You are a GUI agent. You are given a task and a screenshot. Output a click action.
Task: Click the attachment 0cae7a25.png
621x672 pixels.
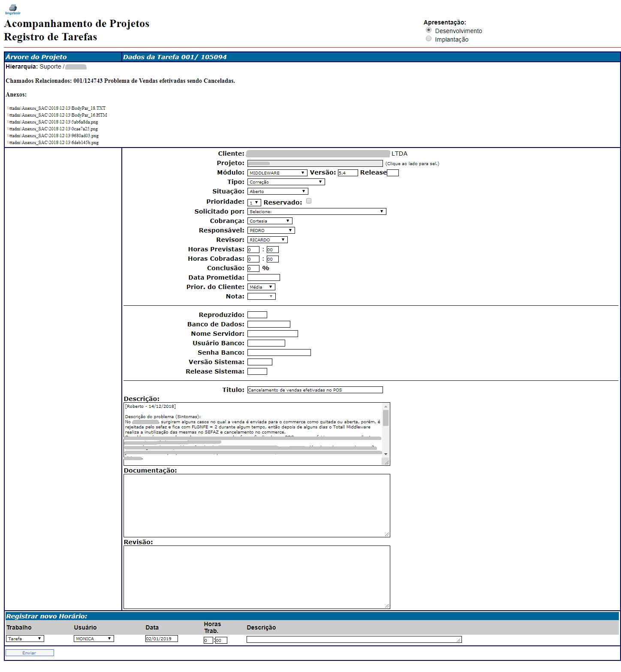pyautogui.click(x=52, y=129)
